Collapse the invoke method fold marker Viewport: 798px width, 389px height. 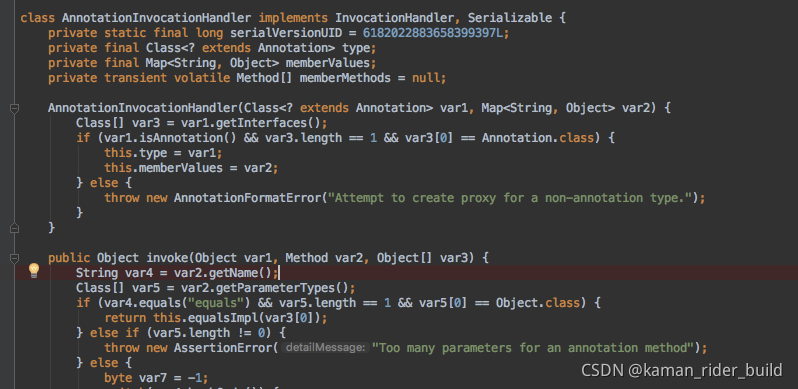[x=14, y=258]
